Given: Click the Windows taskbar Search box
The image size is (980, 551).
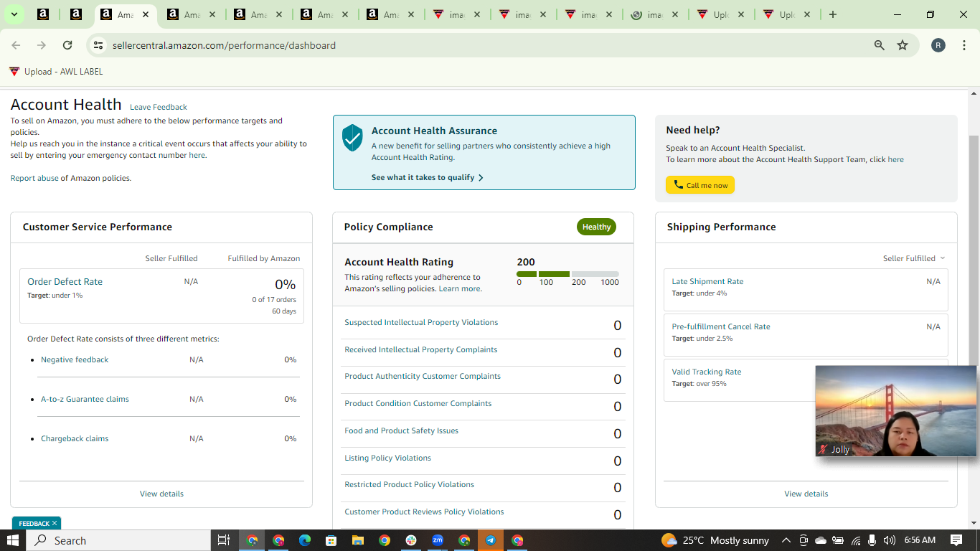Looking at the screenshot, I should pos(118,540).
